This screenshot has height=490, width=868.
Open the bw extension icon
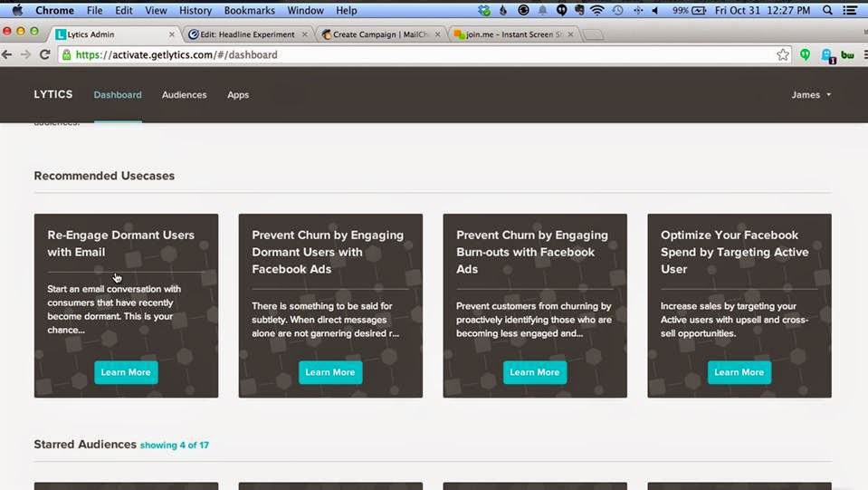pyautogui.click(x=847, y=55)
